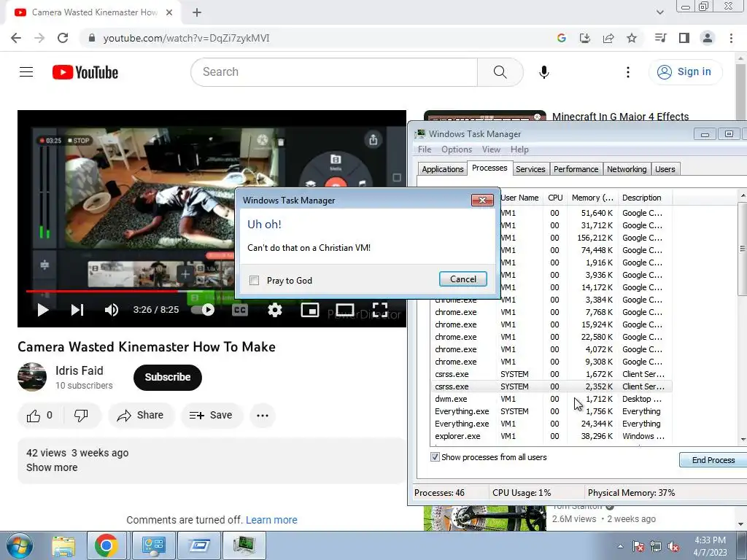Save the video to a playlist
This screenshot has height=560, width=747.
(211, 415)
